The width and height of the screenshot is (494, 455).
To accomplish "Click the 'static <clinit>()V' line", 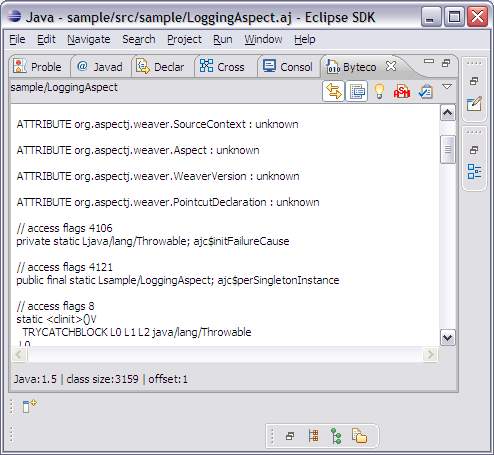I will [x=56, y=319].
